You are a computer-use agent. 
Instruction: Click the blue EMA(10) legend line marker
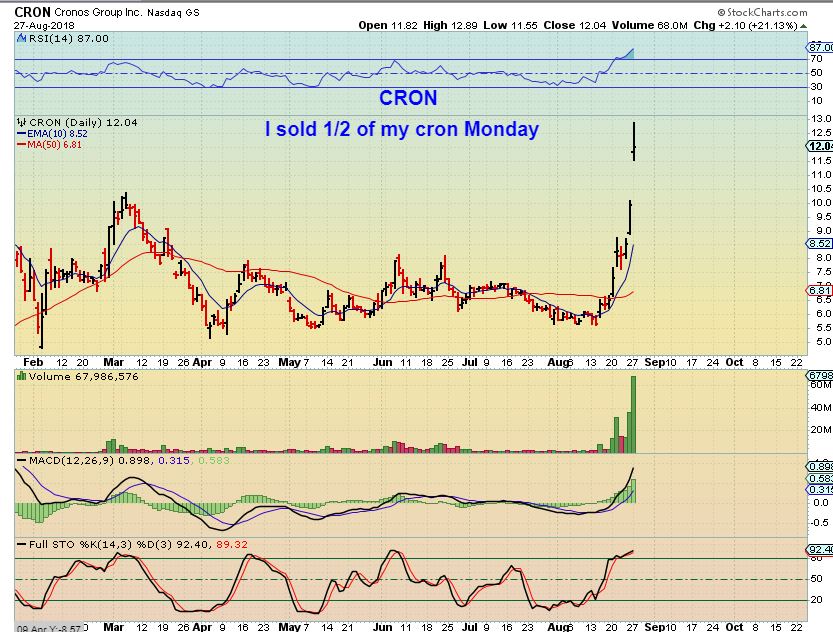pyautogui.click(x=22, y=132)
